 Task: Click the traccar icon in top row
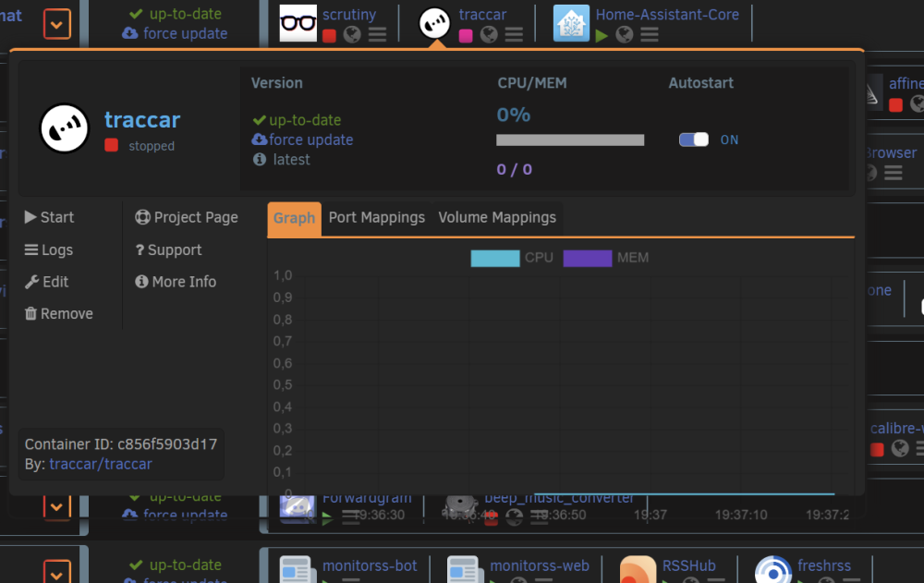[434, 23]
